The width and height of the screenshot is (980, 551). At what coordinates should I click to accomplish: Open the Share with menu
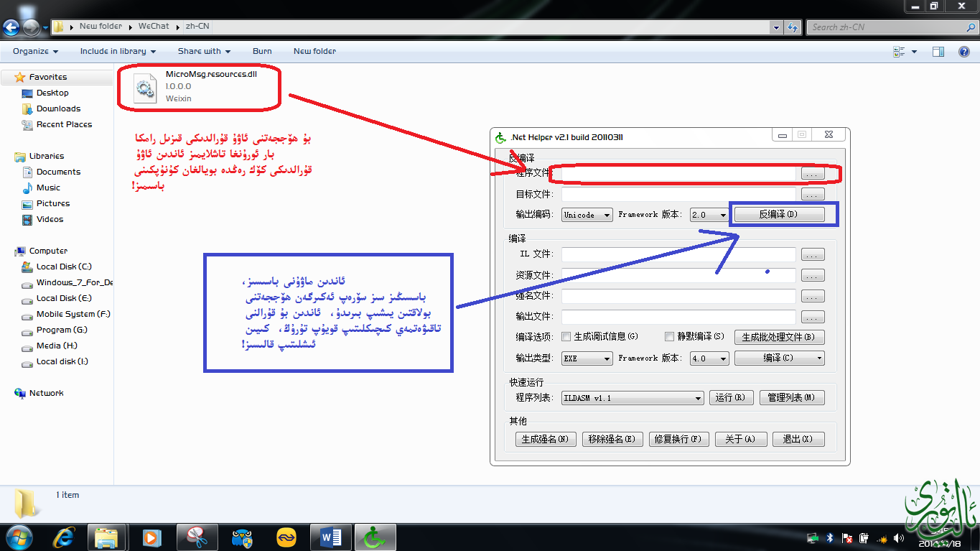[x=204, y=51]
